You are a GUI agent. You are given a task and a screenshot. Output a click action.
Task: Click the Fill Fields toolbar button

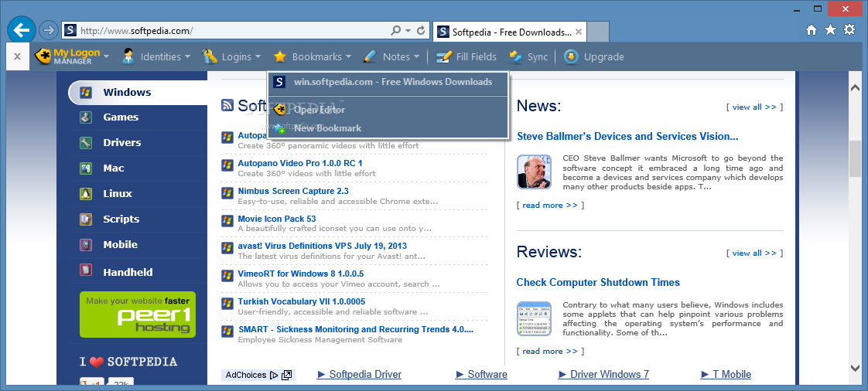(x=466, y=56)
